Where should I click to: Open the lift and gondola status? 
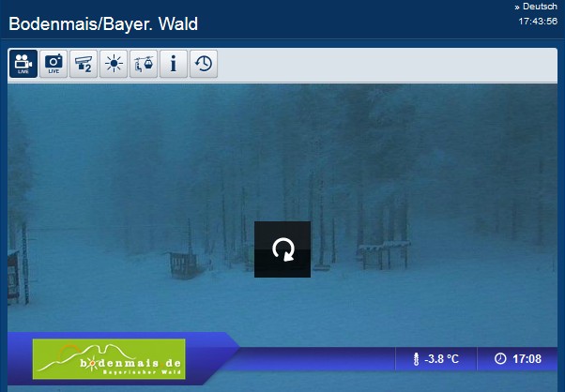coord(144,64)
